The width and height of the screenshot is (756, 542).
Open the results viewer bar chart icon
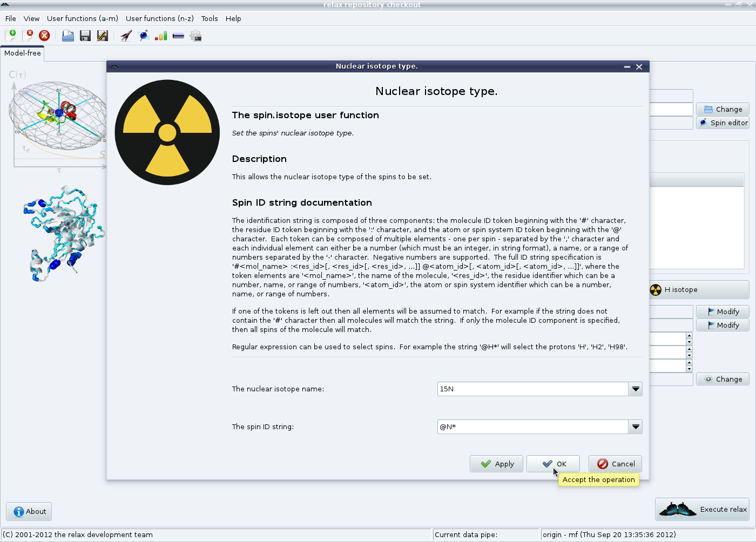point(161,36)
